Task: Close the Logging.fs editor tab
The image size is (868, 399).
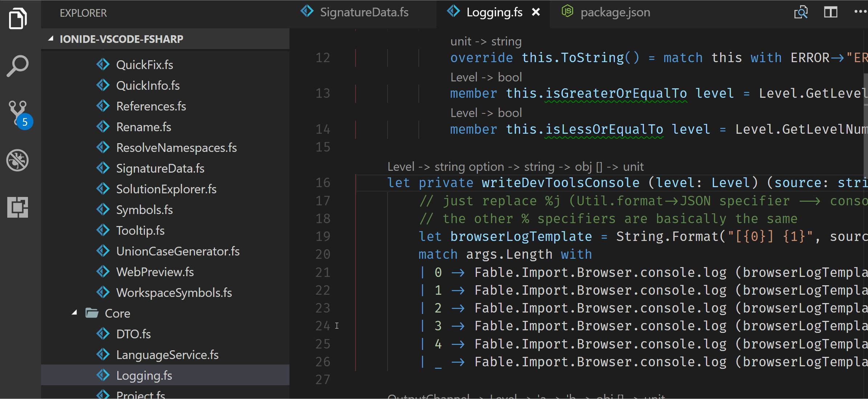Action: pos(536,12)
